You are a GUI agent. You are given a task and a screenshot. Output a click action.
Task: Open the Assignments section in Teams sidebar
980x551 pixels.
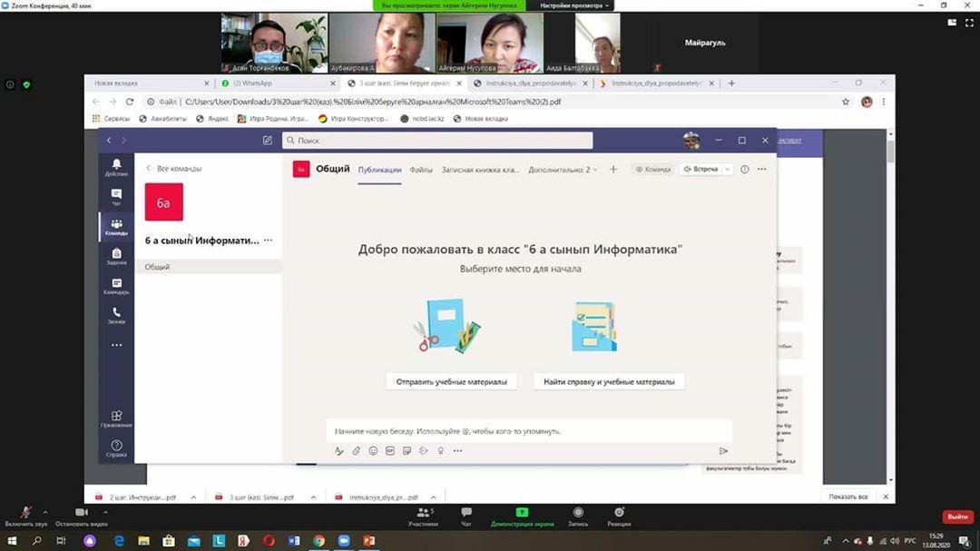(116, 257)
